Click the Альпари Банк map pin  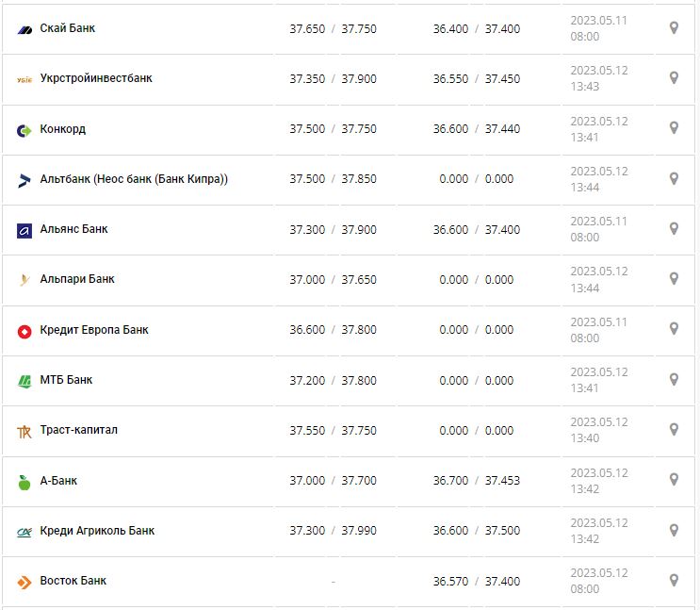(x=674, y=279)
